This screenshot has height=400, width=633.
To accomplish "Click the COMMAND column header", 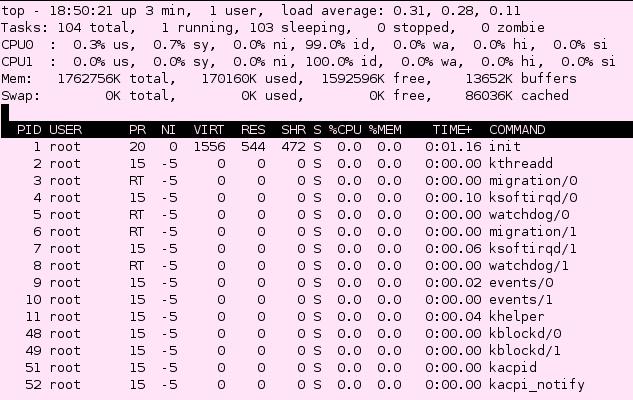I will pos(517,130).
